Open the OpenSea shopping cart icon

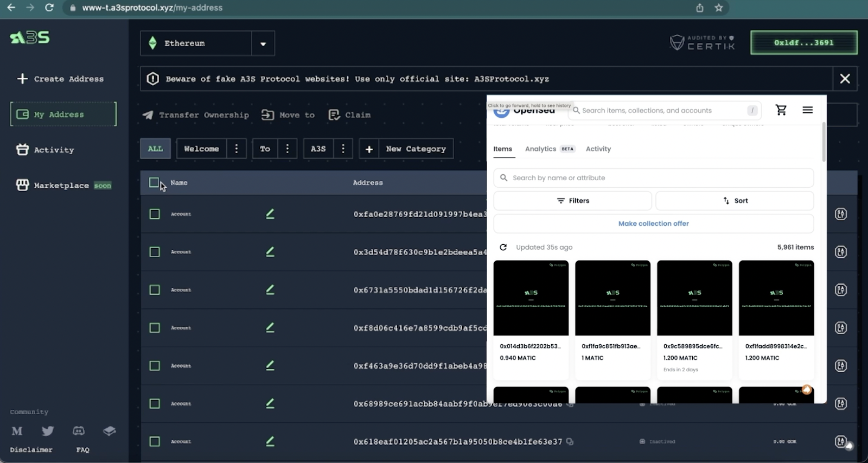tap(781, 110)
